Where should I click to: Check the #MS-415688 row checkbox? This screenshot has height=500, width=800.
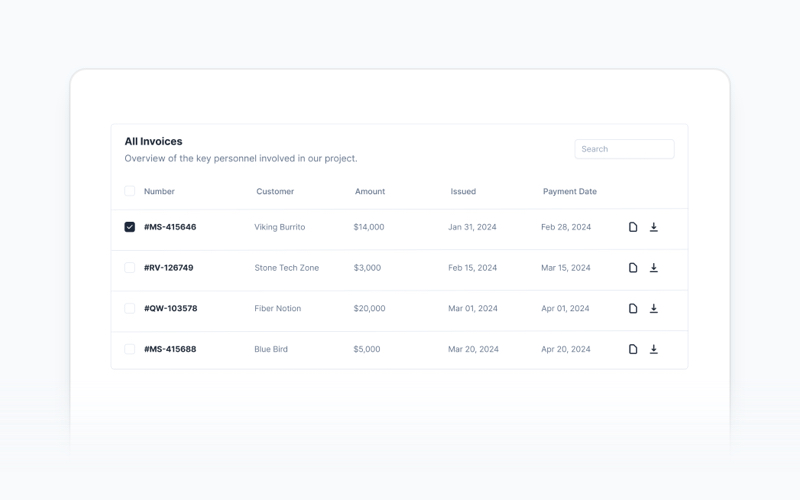130,349
